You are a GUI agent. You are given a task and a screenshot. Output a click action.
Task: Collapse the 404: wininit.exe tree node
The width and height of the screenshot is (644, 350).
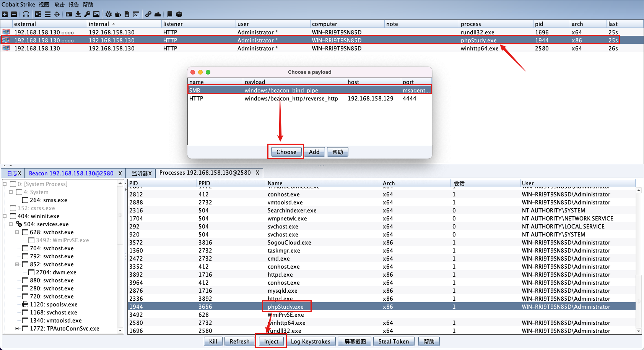pyautogui.click(x=5, y=216)
